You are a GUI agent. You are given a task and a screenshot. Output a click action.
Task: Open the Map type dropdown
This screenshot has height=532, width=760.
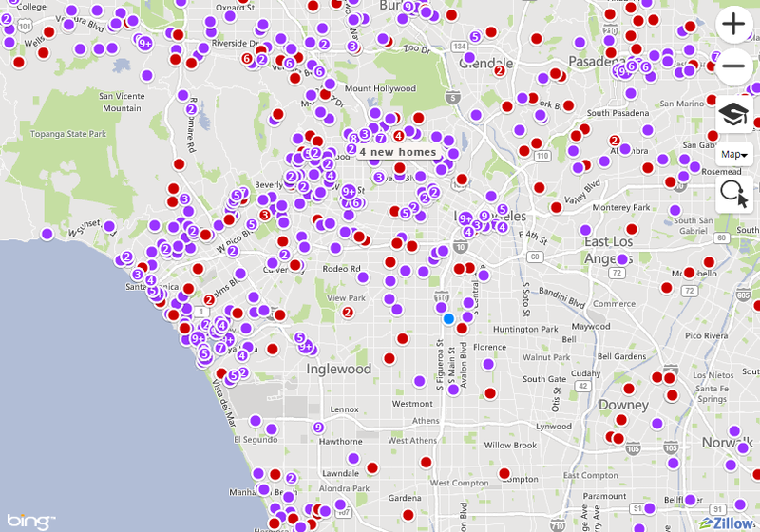coord(733,154)
